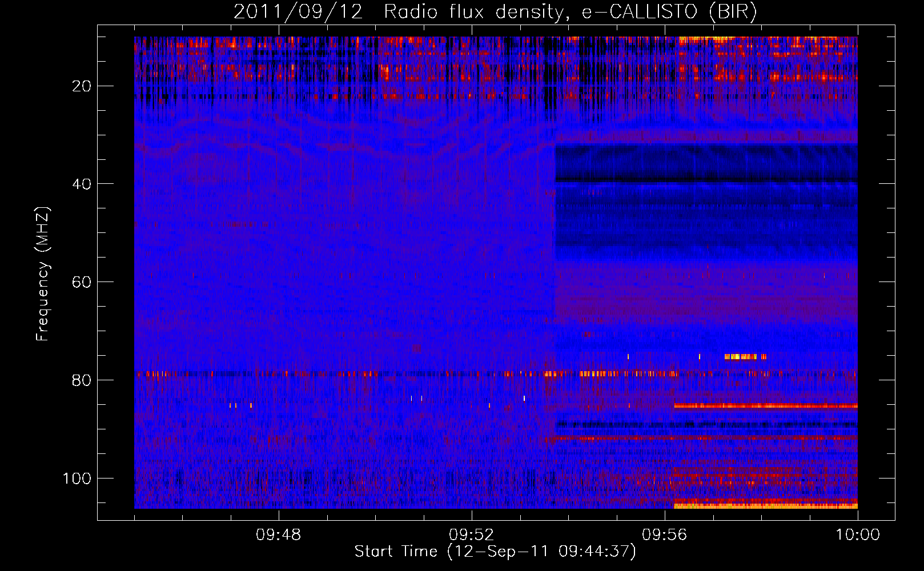Click the bright yellow burst near 75 MHz
The image size is (924, 571).
[x=745, y=357]
